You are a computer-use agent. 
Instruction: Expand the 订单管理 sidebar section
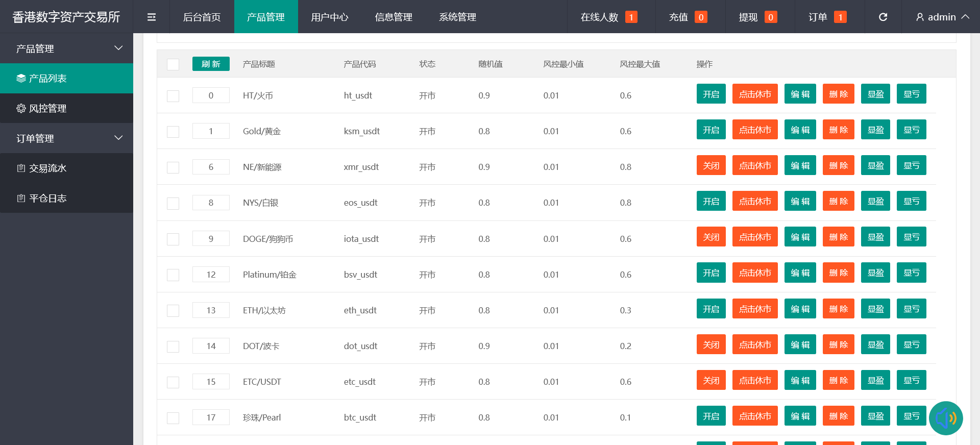click(x=66, y=138)
